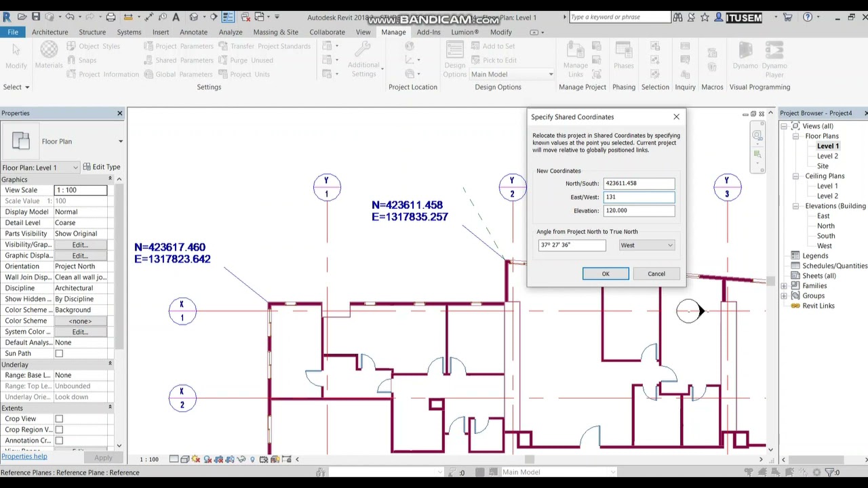The image size is (868, 488).
Task: Click the East/West coordinate field
Action: [x=639, y=197]
